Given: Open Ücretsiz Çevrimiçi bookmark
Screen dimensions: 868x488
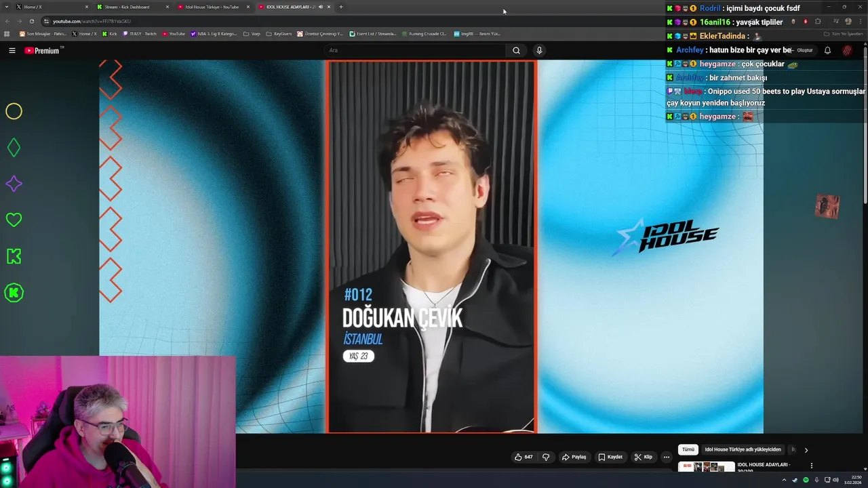Looking at the screenshot, I should [320, 33].
